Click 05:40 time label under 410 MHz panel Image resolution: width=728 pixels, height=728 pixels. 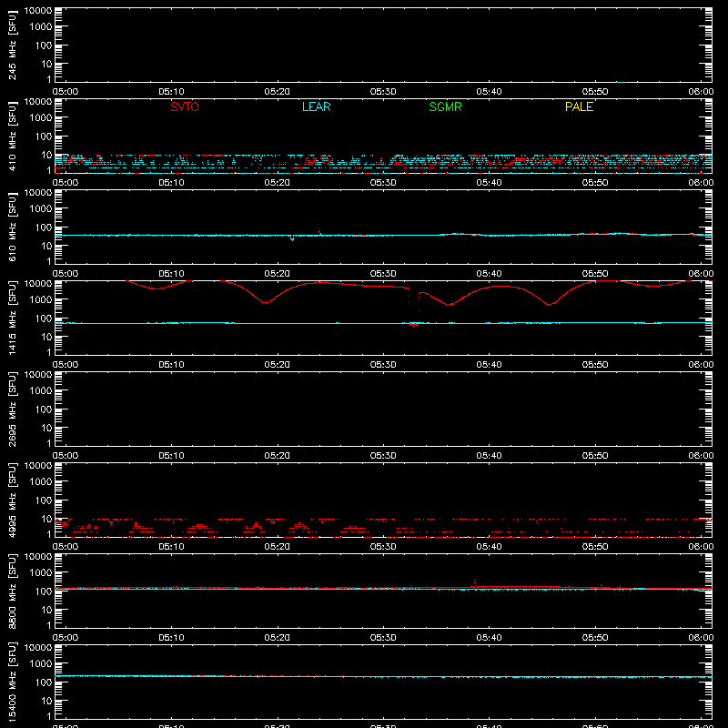click(x=489, y=183)
